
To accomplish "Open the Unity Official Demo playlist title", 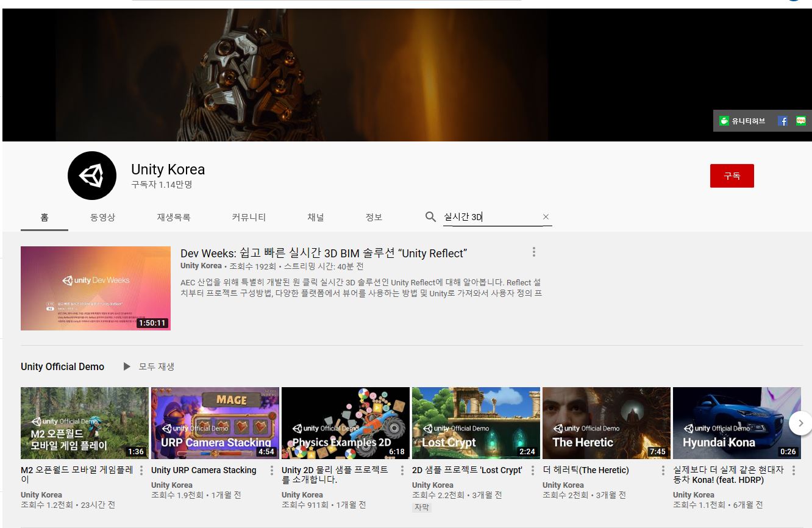I will (x=62, y=366).
